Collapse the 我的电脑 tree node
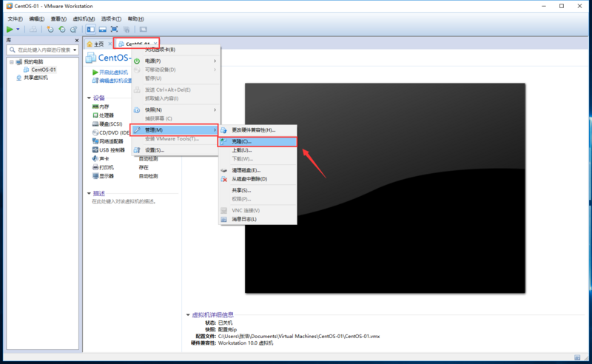 coord(11,61)
